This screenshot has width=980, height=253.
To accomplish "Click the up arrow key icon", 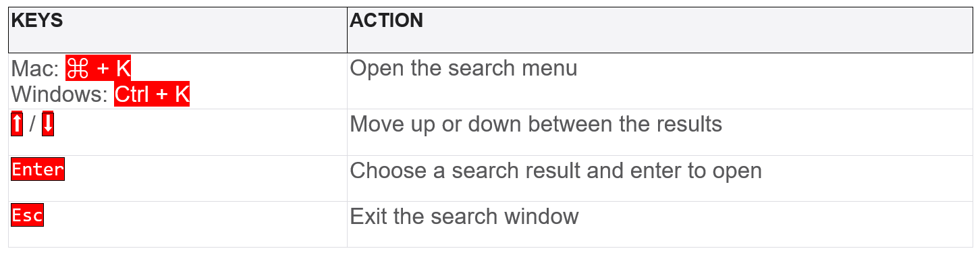I will click(x=17, y=125).
